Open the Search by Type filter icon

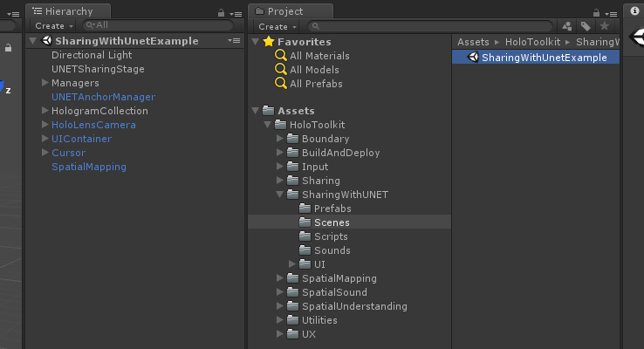tap(567, 27)
